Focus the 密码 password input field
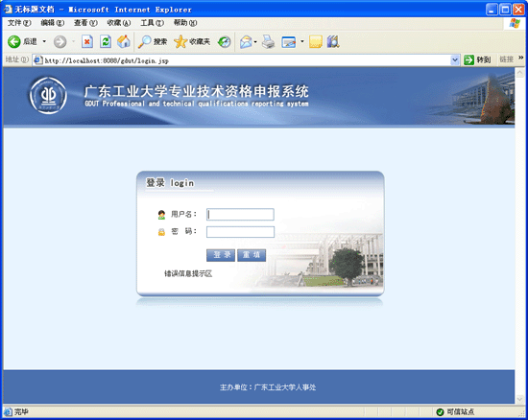The width and height of the screenshot is (528, 420). click(240, 232)
